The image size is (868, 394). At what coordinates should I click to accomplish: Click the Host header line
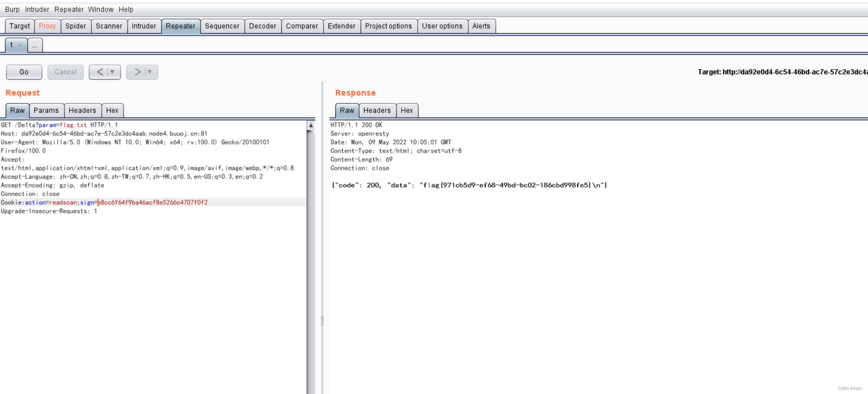click(x=104, y=134)
